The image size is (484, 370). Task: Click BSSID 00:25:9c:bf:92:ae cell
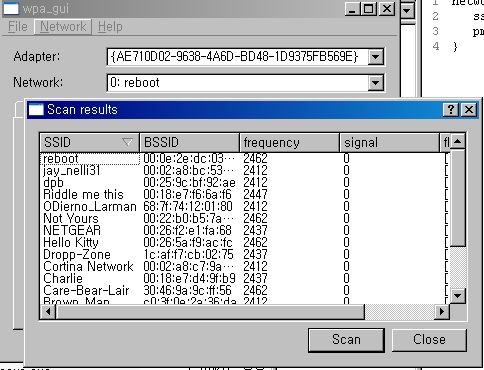pos(189,183)
